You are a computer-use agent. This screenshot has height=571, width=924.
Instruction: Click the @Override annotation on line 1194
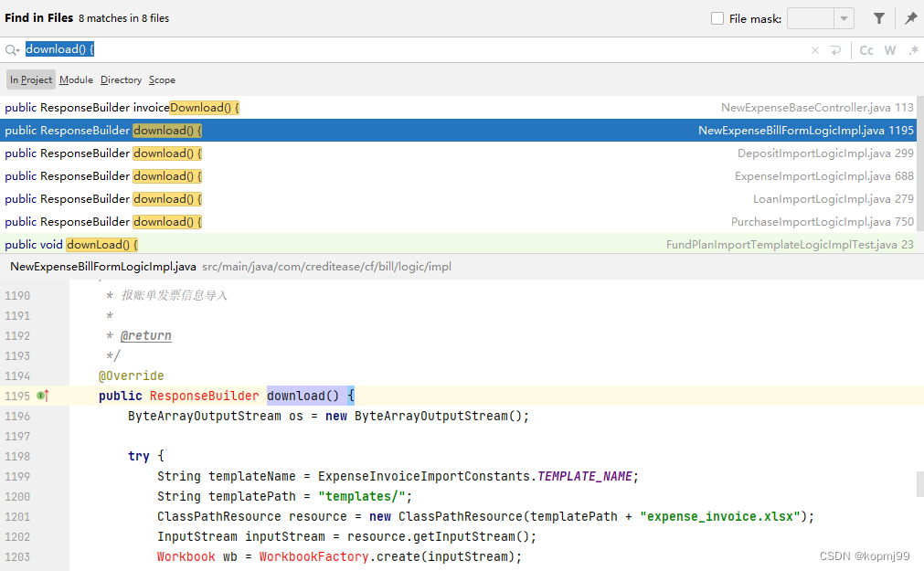coord(132,376)
